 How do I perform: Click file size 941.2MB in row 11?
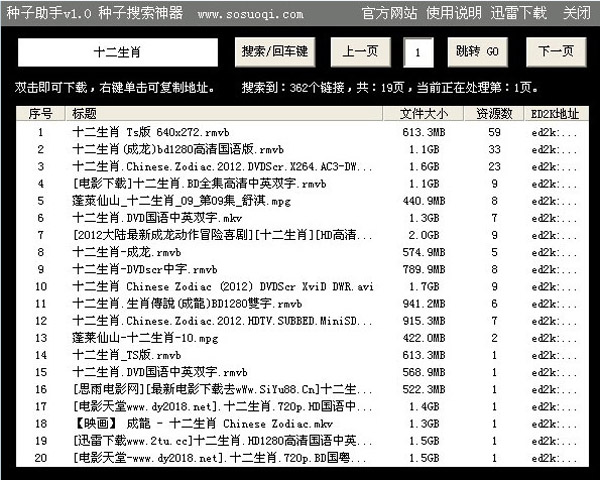tap(424, 304)
